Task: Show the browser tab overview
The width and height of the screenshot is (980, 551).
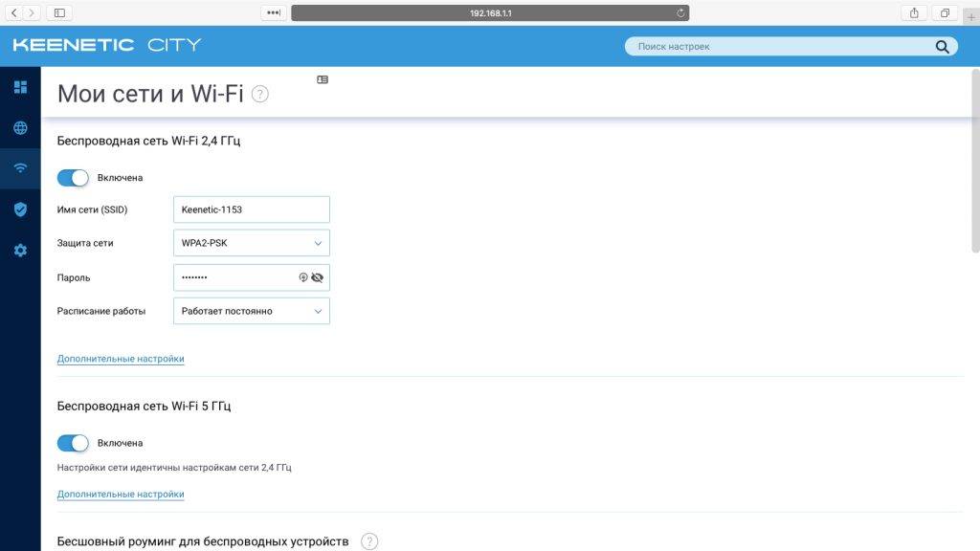Action: pos(945,12)
